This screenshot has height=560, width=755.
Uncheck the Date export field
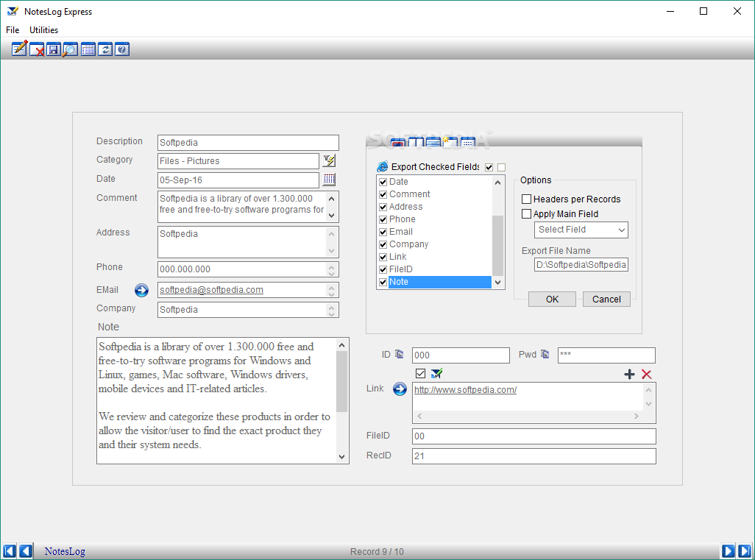tap(383, 182)
